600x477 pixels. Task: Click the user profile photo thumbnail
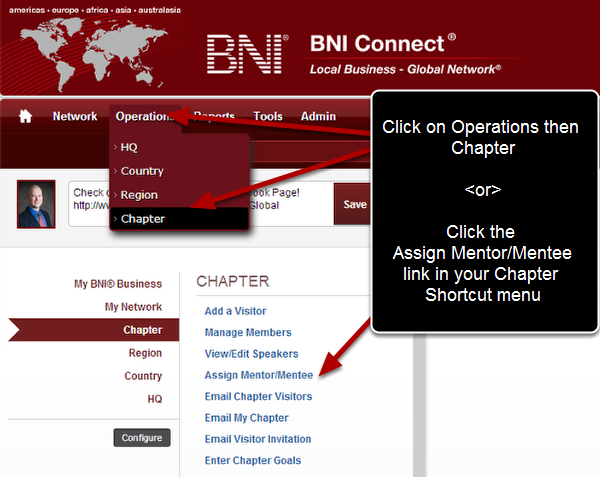[37, 204]
